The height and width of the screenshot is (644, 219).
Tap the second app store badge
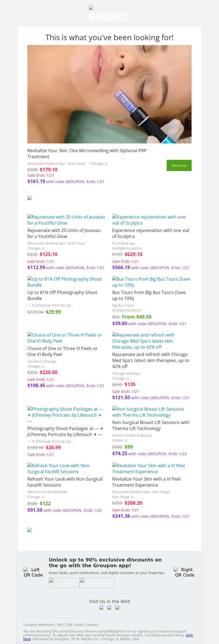click(97, 583)
